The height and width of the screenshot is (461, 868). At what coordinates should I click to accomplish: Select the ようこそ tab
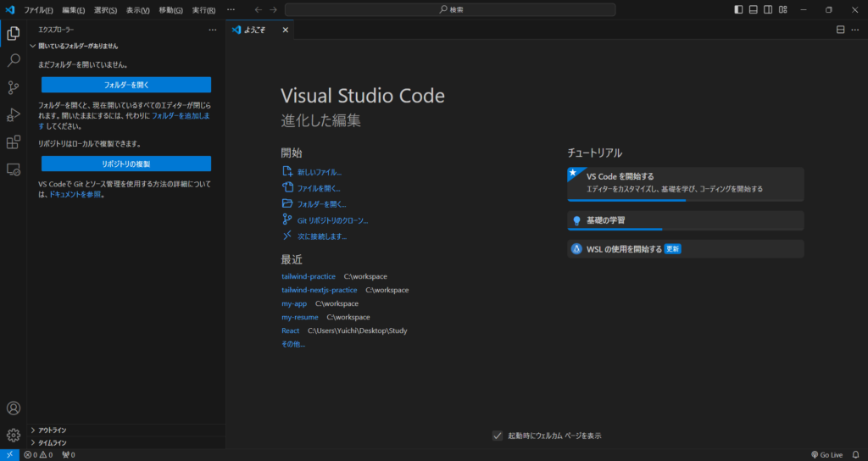click(x=255, y=30)
